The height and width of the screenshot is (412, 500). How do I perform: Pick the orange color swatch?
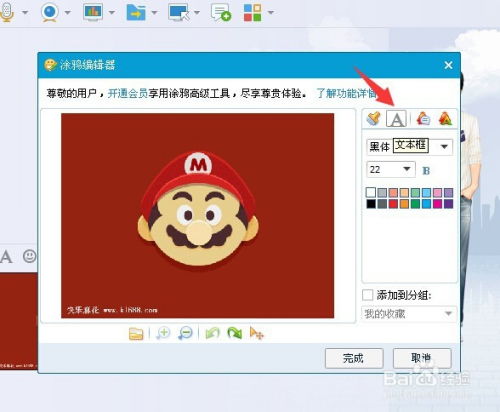[404, 204]
